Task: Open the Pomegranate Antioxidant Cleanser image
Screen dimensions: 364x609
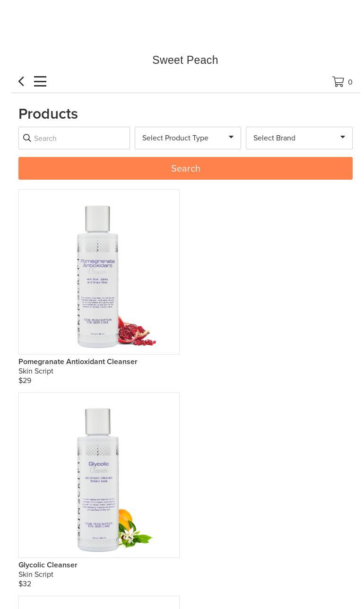Action: pyautogui.click(x=99, y=272)
